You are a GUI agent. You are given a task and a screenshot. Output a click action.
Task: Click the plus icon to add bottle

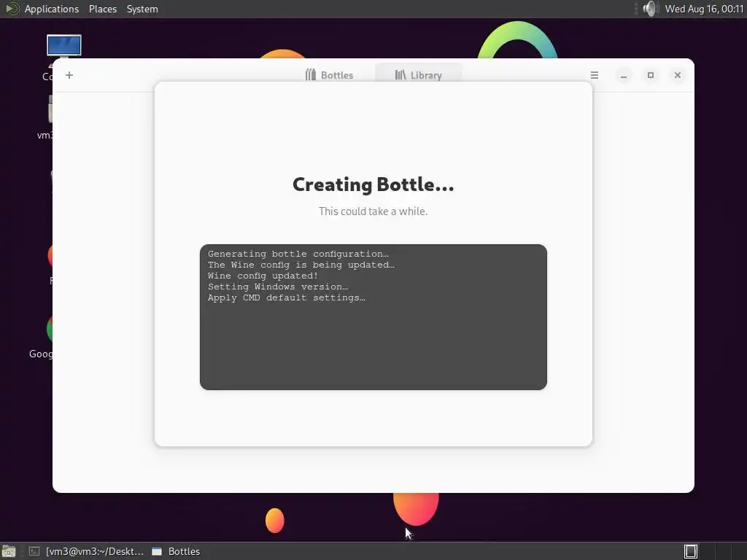pos(69,75)
